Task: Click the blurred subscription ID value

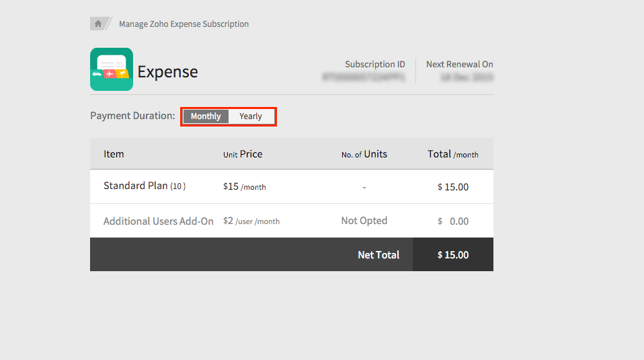Action: [364, 77]
